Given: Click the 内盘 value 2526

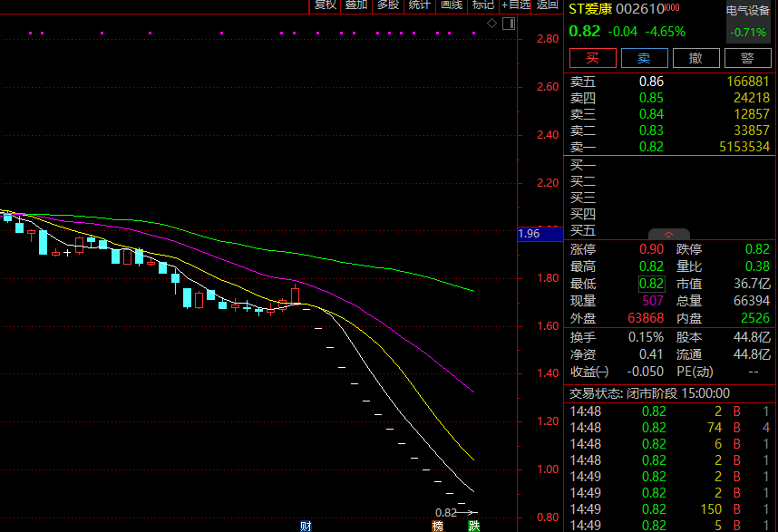Looking at the screenshot, I should point(755,318).
